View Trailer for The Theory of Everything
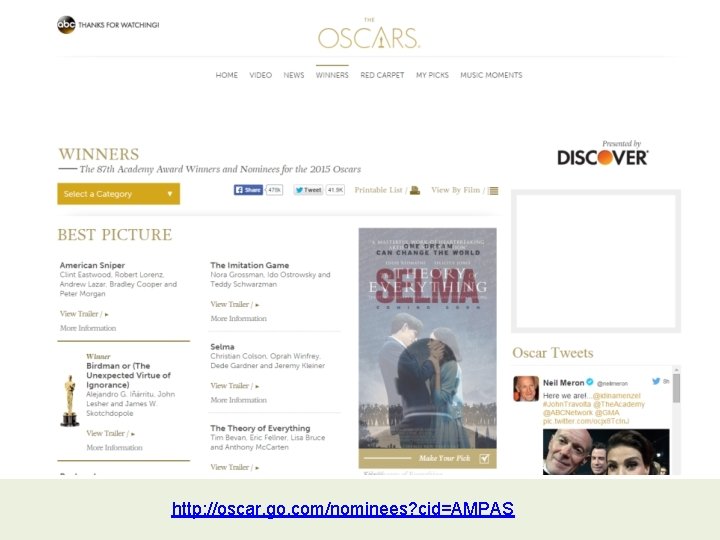The image size is (720, 540). pyautogui.click(x=235, y=467)
